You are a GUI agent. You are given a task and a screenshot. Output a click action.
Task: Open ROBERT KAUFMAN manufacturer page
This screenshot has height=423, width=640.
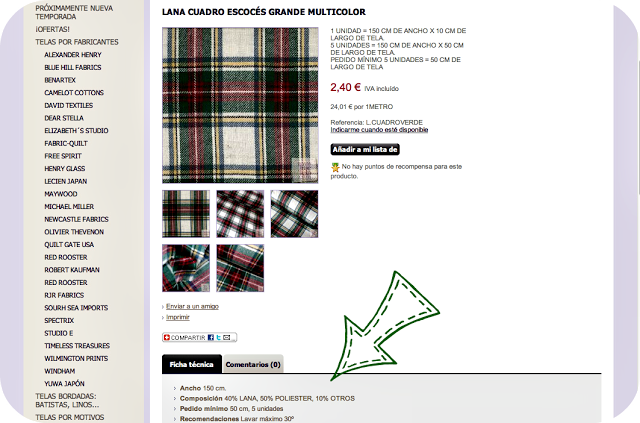pos(72,270)
